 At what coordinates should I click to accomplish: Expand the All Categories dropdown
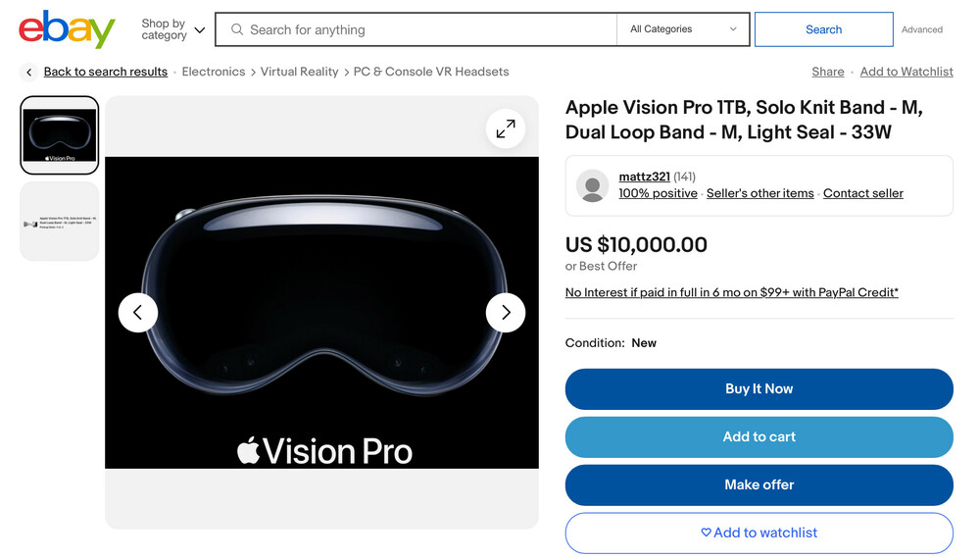[683, 29]
